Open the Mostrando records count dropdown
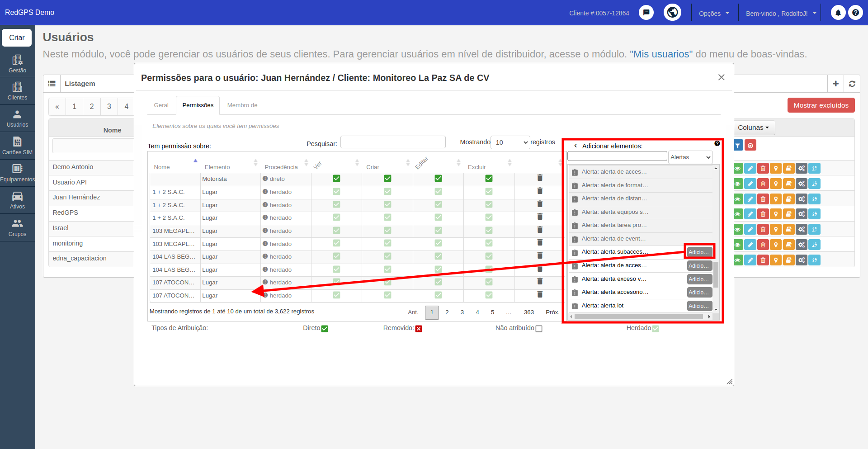Image resolution: width=868 pixels, height=449 pixels. [510, 142]
